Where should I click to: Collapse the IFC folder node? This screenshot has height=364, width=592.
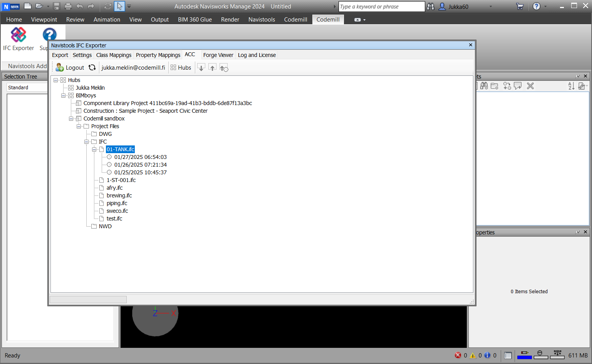(x=87, y=142)
